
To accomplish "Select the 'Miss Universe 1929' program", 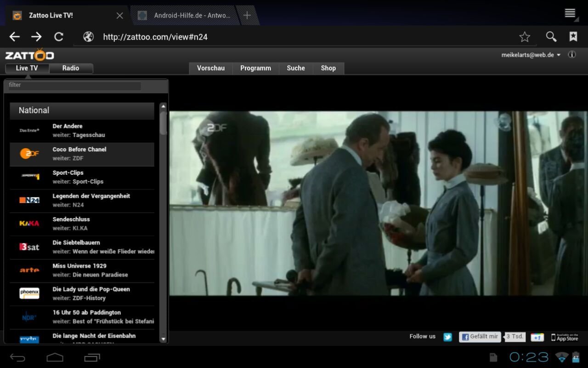I will [x=82, y=270].
